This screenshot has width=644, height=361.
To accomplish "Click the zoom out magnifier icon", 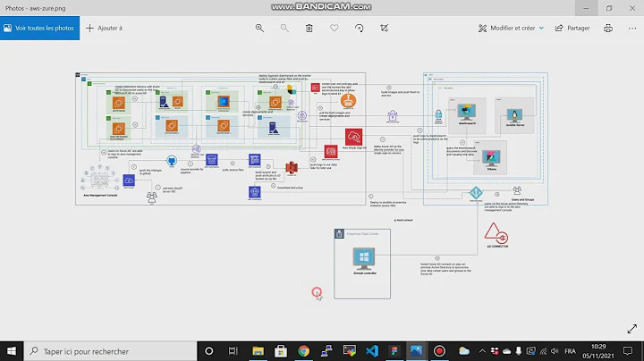I will 284,28.
